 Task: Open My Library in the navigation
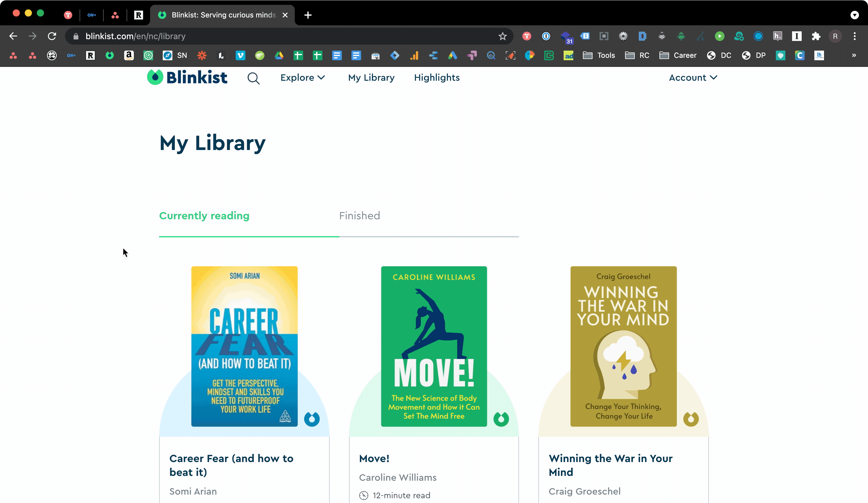point(371,77)
